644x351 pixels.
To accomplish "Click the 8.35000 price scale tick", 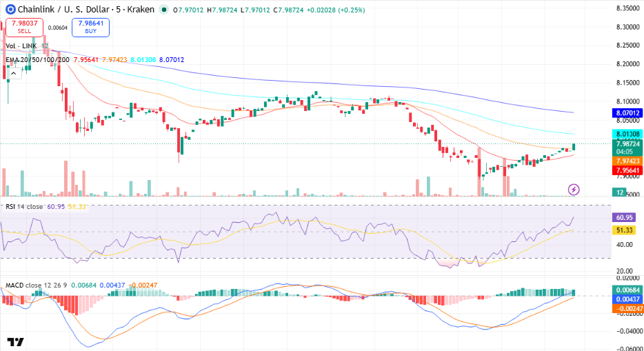I will pos(628,8).
